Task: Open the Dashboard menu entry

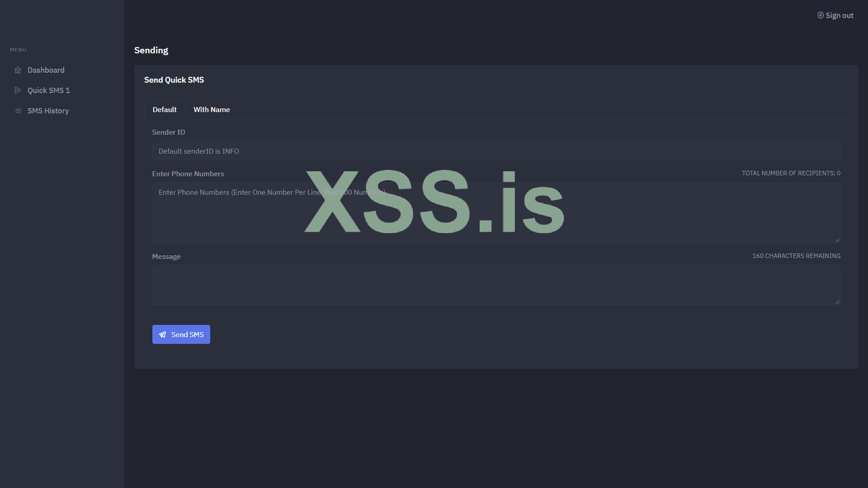Action: pyautogui.click(x=46, y=70)
